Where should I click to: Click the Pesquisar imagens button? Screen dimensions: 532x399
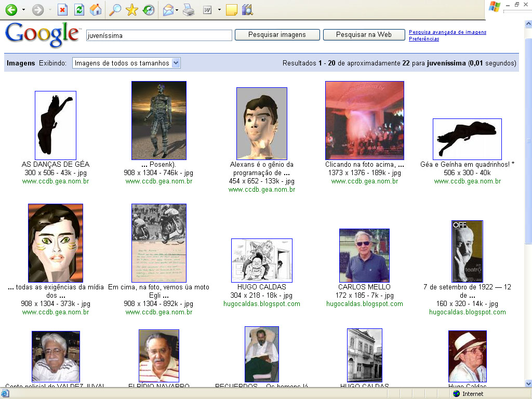click(x=277, y=35)
